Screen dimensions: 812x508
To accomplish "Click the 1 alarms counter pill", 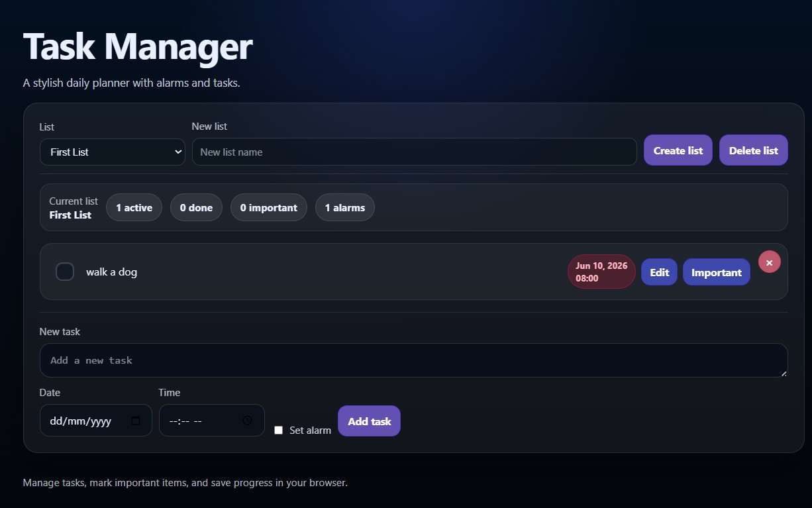I will (345, 207).
